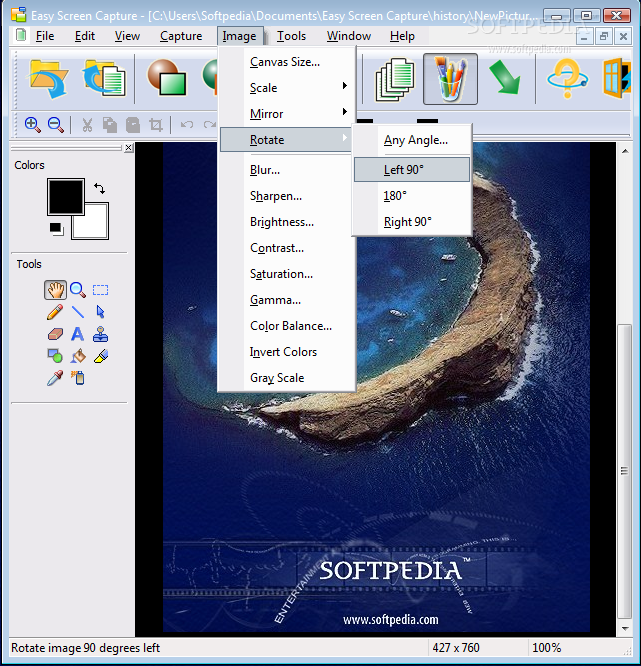Viewport: 641px width, 666px height.
Task: Open the Edit menu
Action: coord(85,36)
